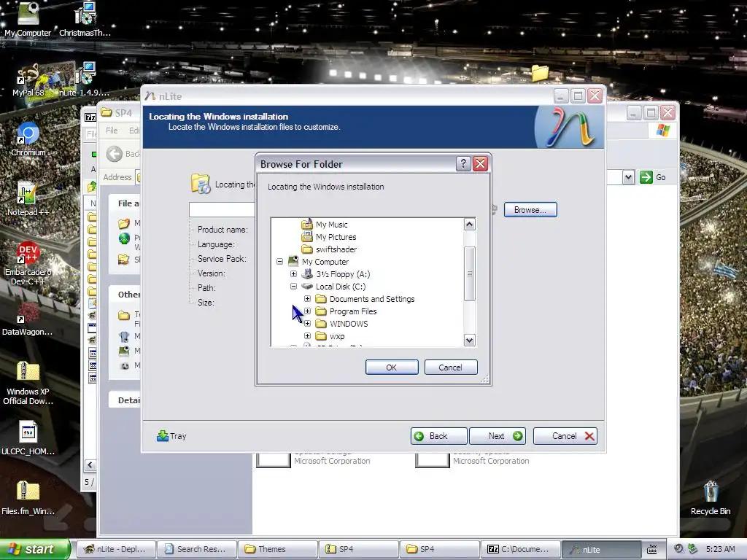Screen dimensions: 747x560
Task: Select Program Files folder in tree
Action: tap(353, 311)
